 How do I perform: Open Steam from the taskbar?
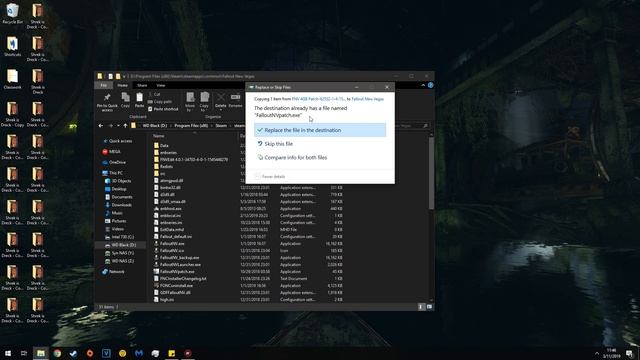tap(73, 353)
